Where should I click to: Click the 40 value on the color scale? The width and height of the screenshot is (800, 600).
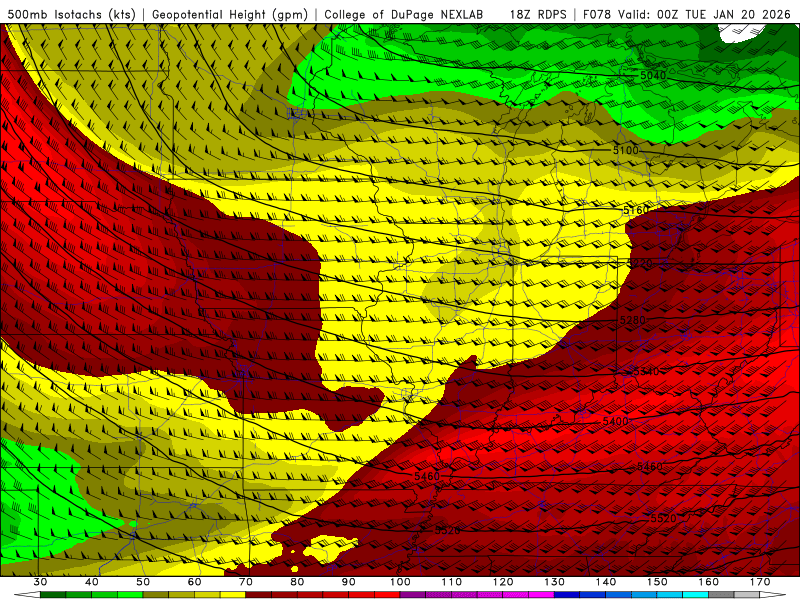coord(92,582)
